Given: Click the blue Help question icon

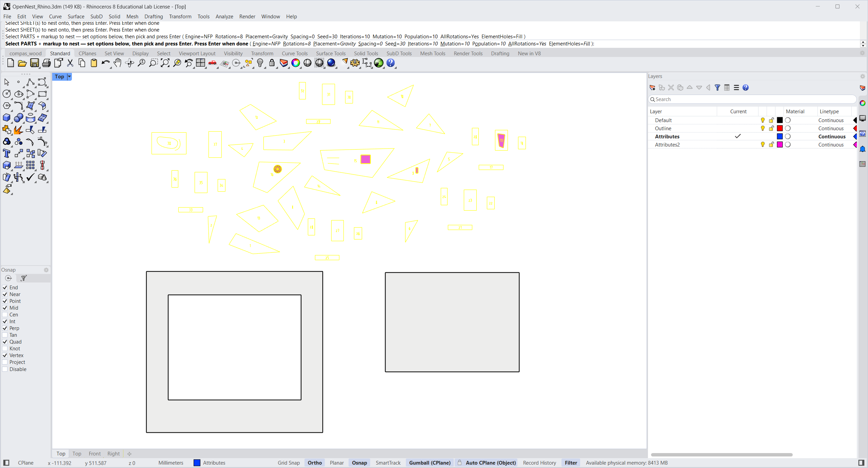Looking at the screenshot, I should [391, 63].
